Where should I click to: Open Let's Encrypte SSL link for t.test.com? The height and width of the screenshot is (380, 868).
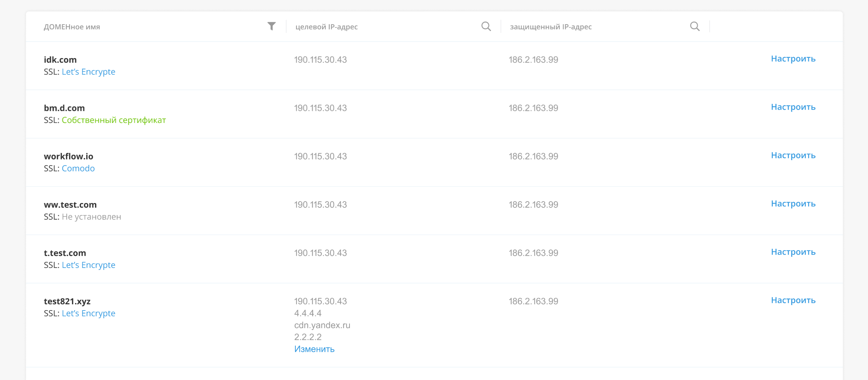pos(88,265)
